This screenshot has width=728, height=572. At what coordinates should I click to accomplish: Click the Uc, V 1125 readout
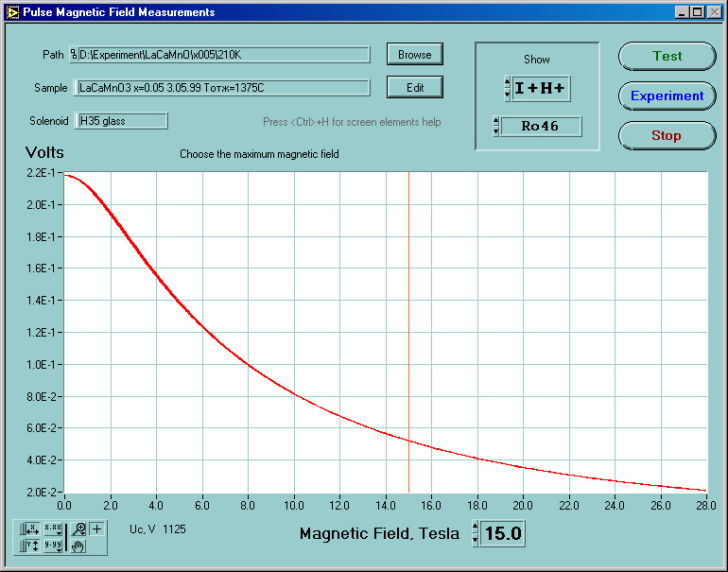pyautogui.click(x=157, y=529)
